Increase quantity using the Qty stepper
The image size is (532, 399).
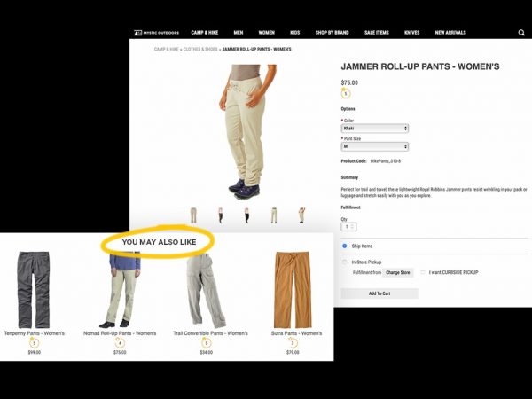353,225
